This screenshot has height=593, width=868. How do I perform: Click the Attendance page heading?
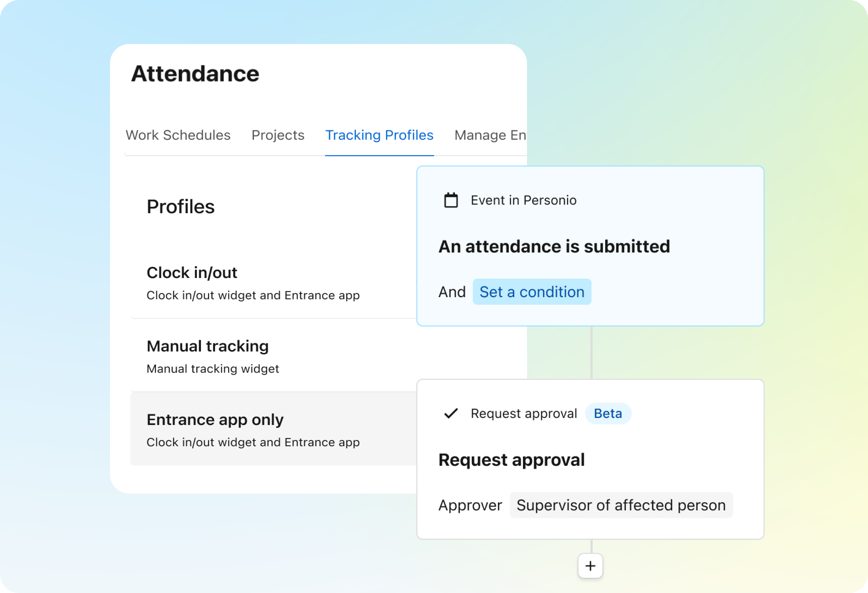pos(195,74)
